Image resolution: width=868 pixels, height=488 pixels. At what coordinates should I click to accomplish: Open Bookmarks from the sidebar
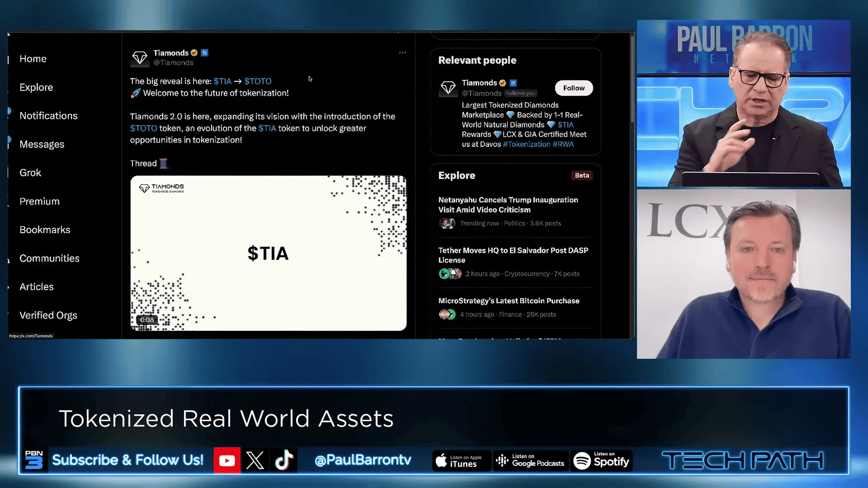[x=45, y=229]
